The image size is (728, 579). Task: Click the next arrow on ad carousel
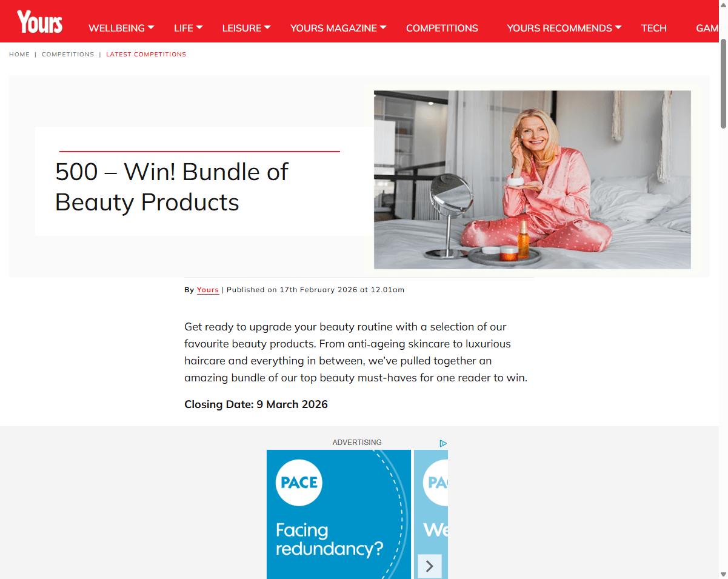429,566
